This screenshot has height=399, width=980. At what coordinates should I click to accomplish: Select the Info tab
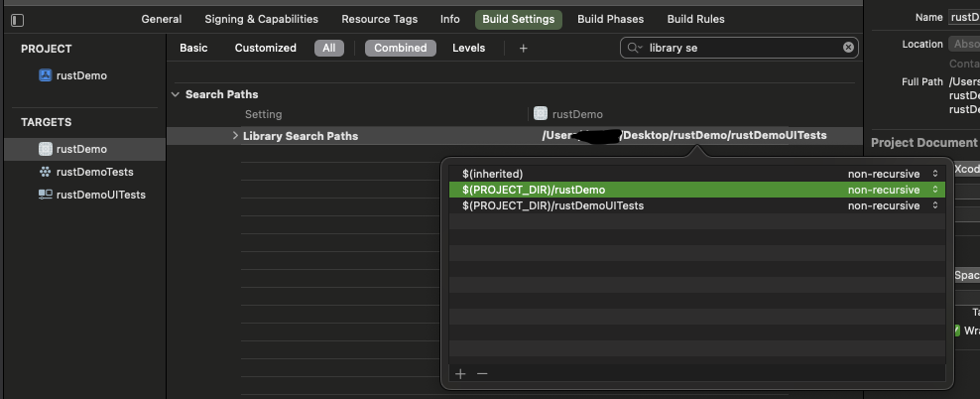pos(450,20)
